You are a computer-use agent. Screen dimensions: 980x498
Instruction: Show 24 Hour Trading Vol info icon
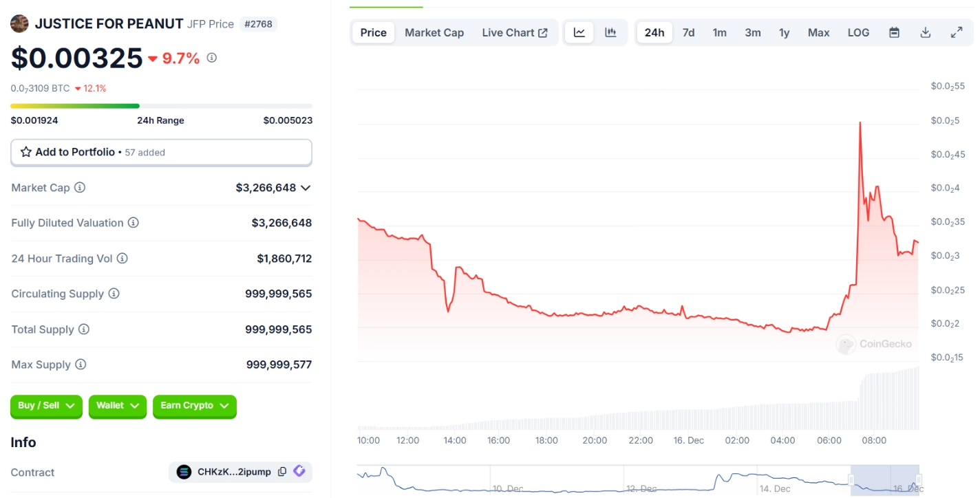122,259
